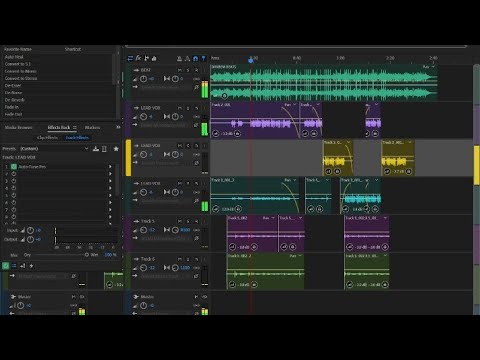The width and height of the screenshot is (480, 360).
Task: Click the Track 5 pan knob
Action: [175, 230]
